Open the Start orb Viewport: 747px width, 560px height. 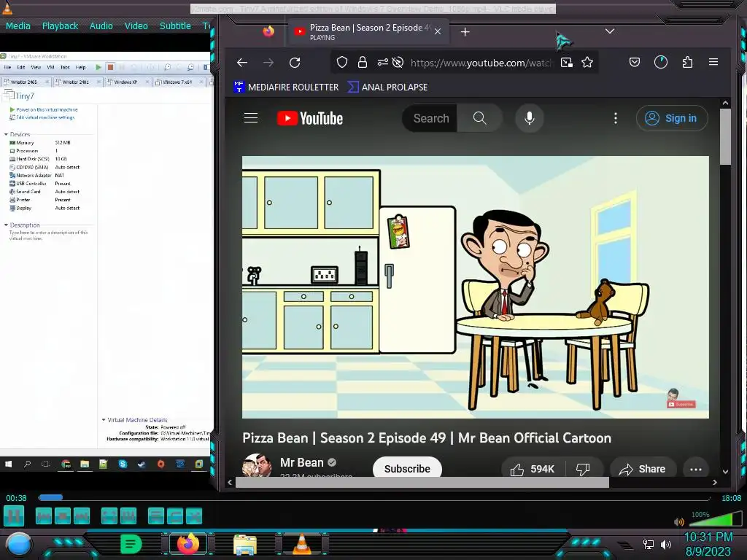(x=19, y=544)
